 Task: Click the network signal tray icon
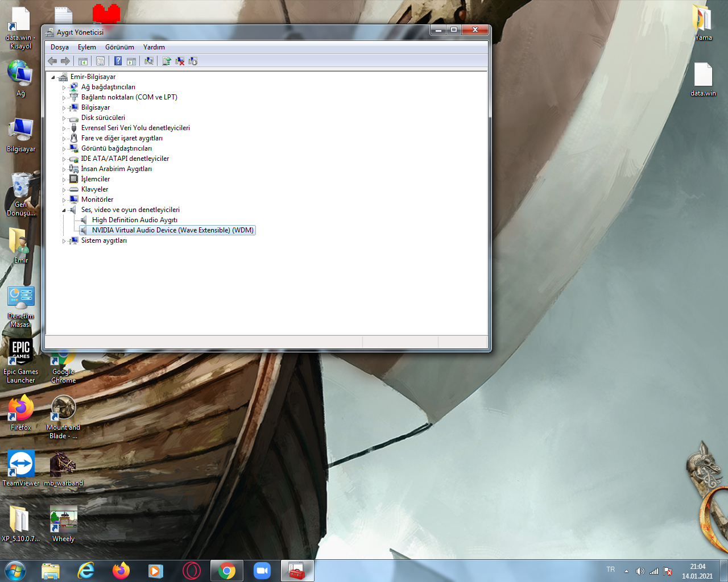tap(654, 571)
